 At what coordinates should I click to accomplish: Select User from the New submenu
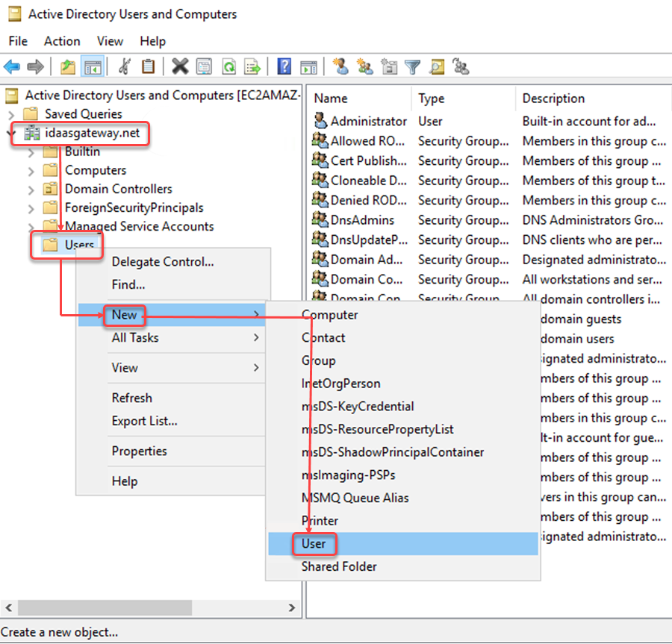(314, 544)
